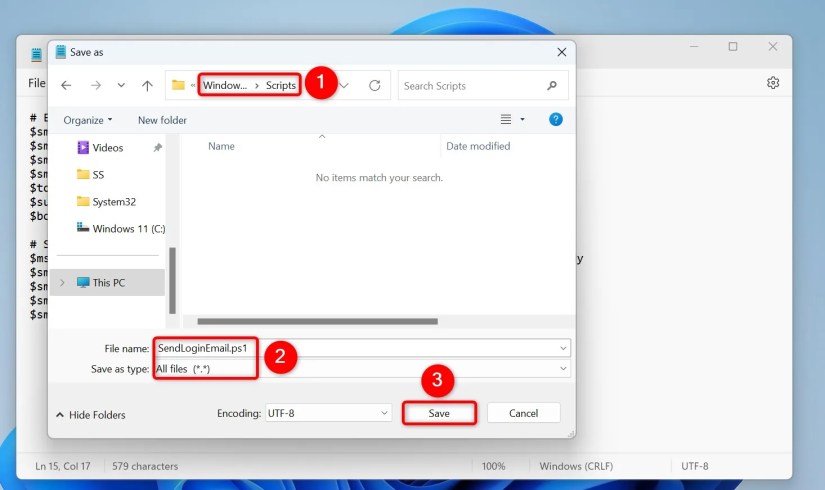Click file list horizontal scrollbar
Viewport: 825px width, 490px height.
[317, 321]
